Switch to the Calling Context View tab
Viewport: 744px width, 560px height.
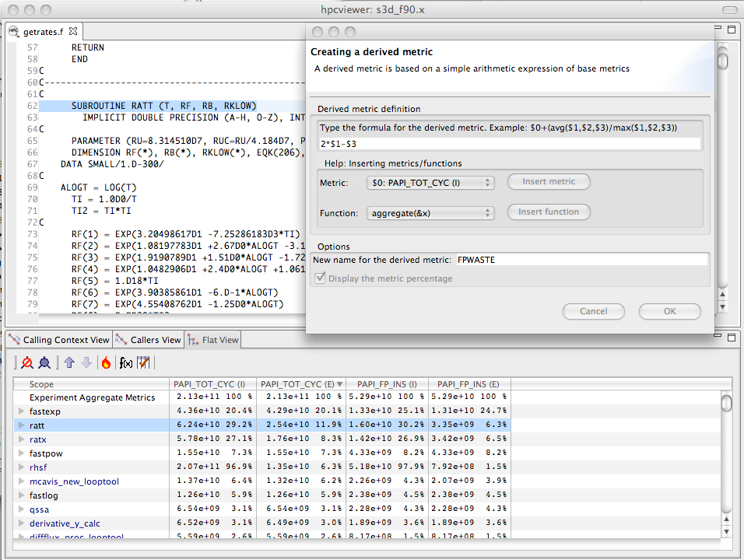[x=59, y=340]
